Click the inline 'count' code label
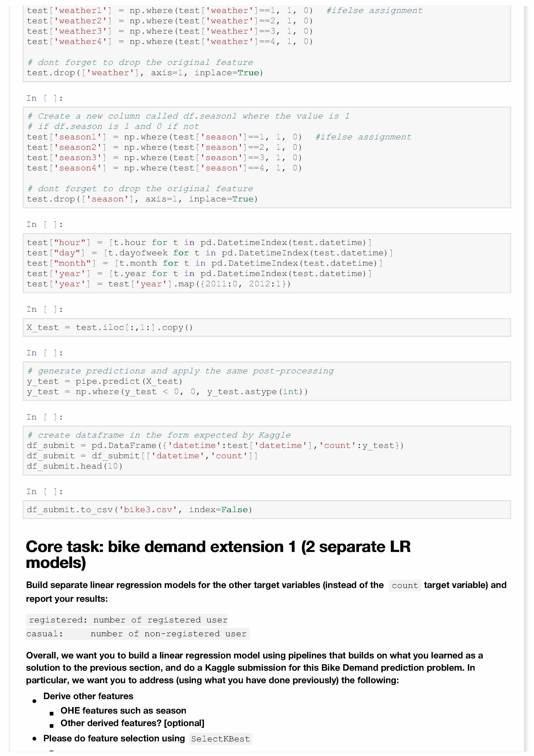534x756 pixels. click(405, 585)
